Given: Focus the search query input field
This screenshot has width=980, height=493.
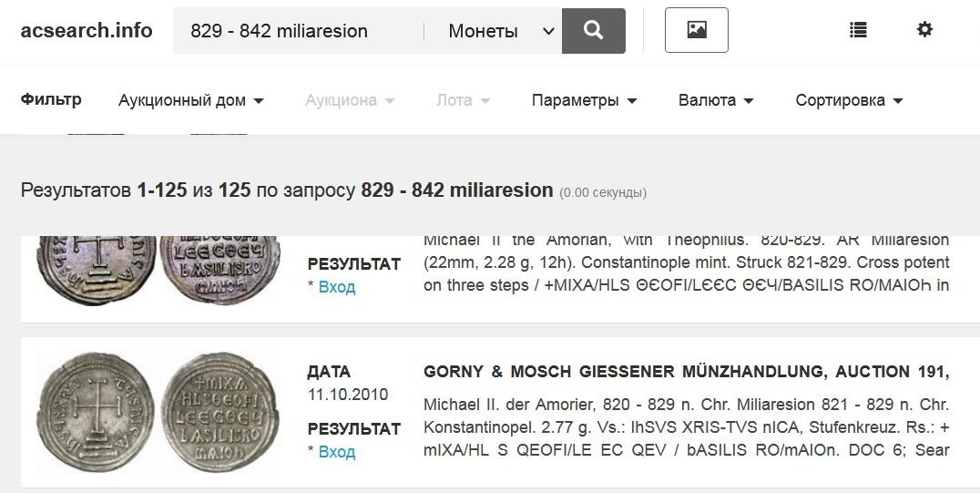Looking at the screenshot, I should [301, 31].
